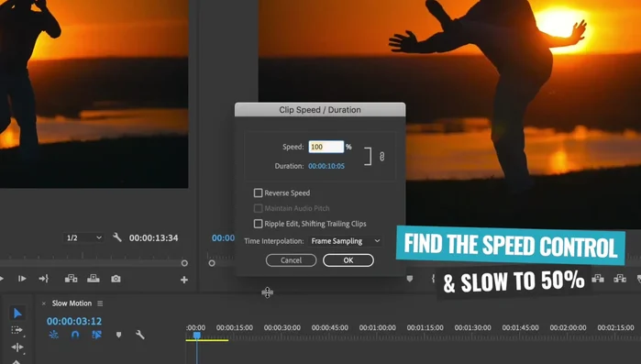This screenshot has width=641, height=364.
Task: Toggle speed-duration link chain icon
Action: [381, 157]
